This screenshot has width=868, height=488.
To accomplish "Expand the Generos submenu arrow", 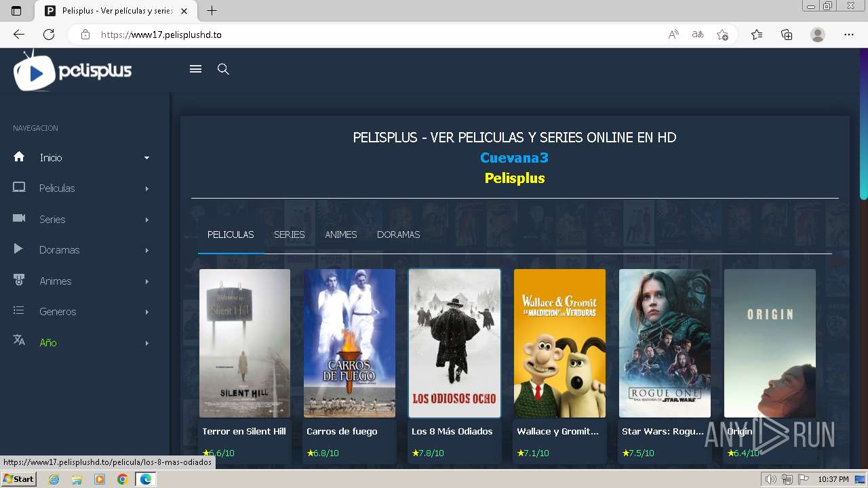I will (146, 312).
